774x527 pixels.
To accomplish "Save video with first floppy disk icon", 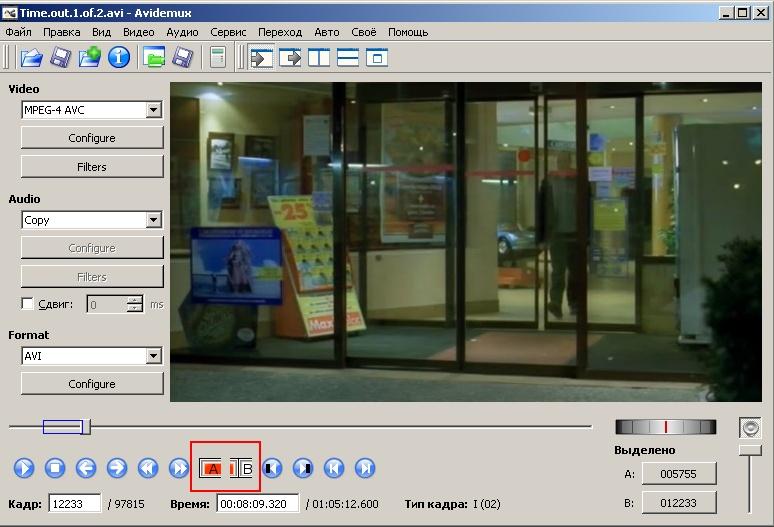I will pyautogui.click(x=61, y=57).
